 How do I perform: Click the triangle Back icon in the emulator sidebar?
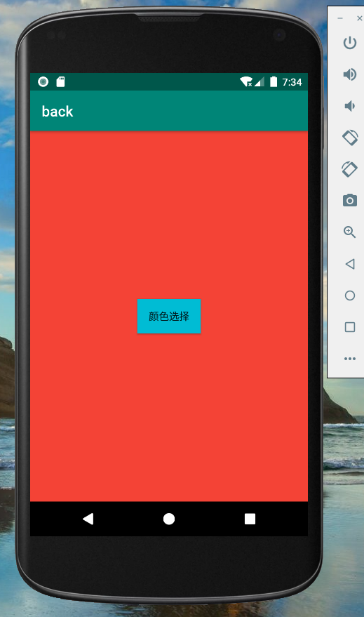(x=349, y=264)
